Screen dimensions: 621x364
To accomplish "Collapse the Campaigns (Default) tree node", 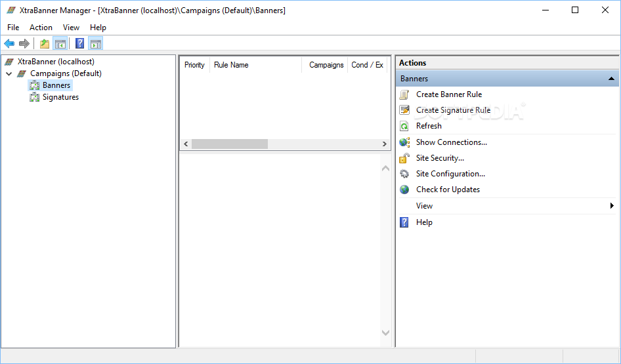I will point(9,73).
